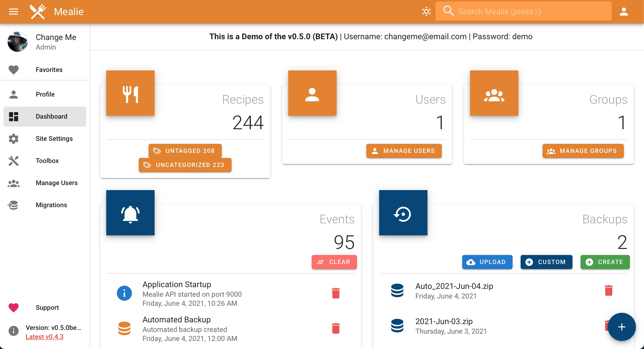Click the version info icon
Image resolution: width=644 pixels, height=349 pixels.
[x=14, y=331]
